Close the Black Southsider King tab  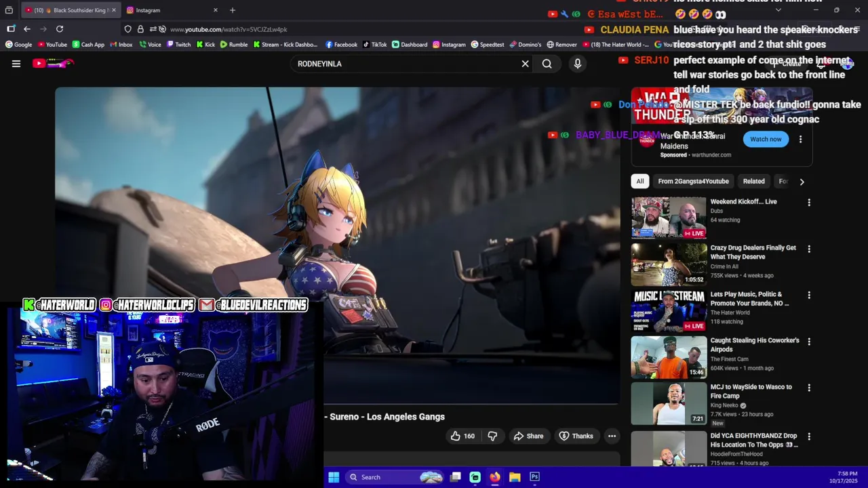tap(114, 10)
